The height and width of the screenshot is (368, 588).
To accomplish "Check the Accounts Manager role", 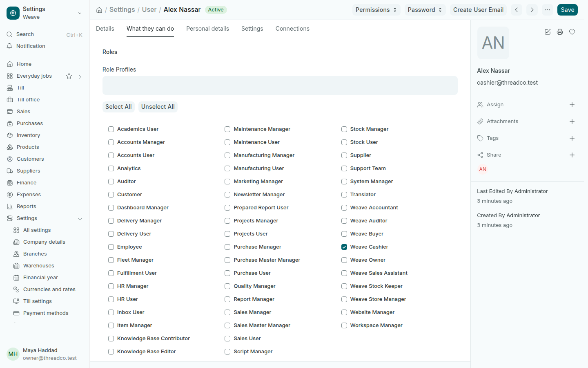I will 111,142.
